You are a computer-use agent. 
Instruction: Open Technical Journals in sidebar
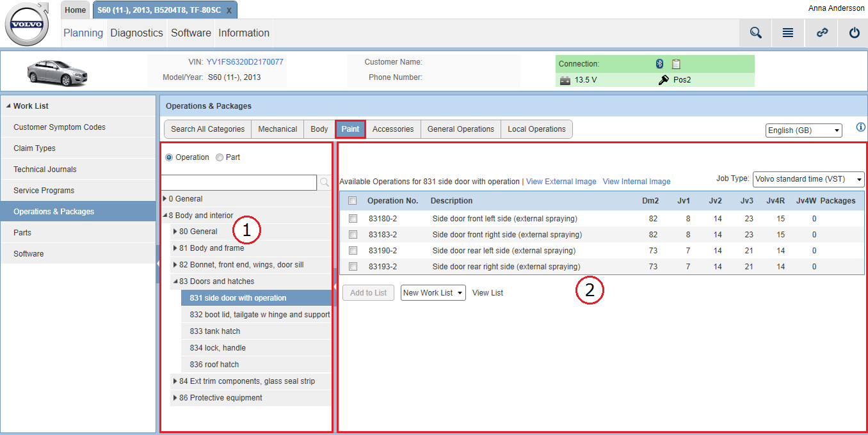click(78, 170)
